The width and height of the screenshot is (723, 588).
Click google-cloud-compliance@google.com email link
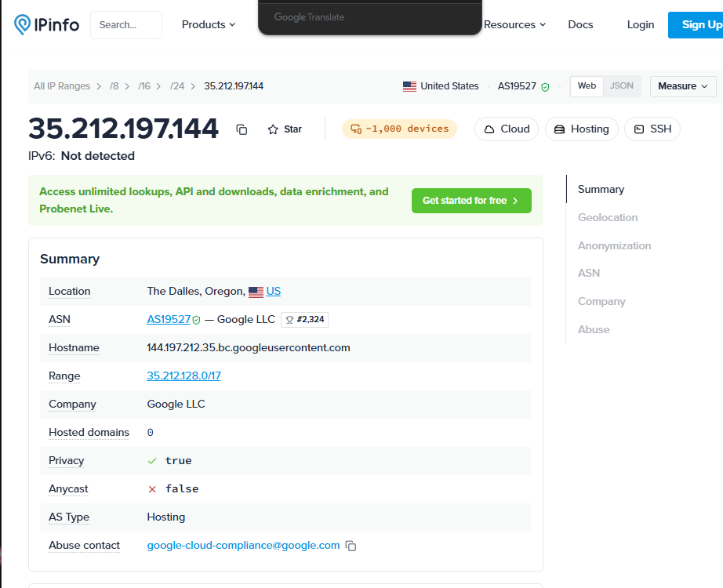[x=243, y=546]
